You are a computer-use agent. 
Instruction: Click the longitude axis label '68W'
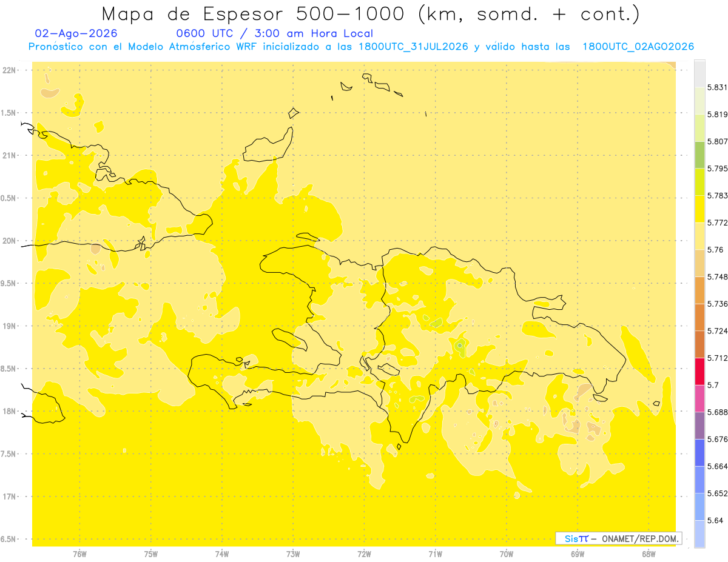click(x=649, y=554)
